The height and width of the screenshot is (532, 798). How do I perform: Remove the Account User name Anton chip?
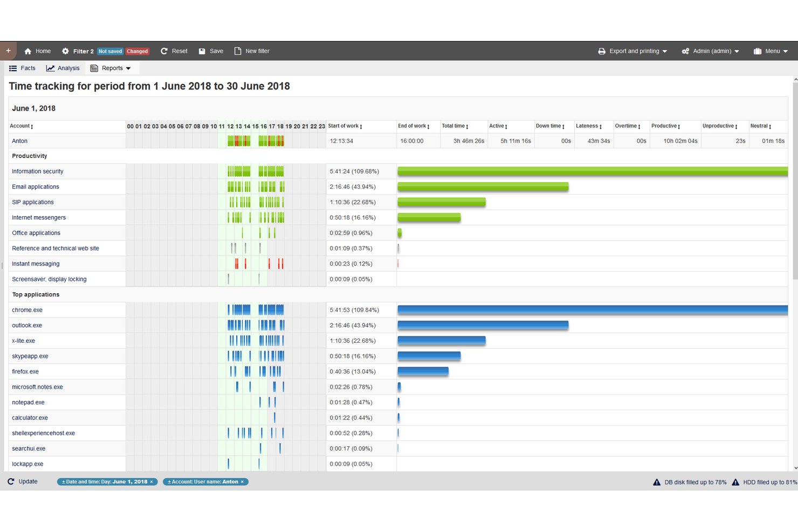pyautogui.click(x=242, y=482)
